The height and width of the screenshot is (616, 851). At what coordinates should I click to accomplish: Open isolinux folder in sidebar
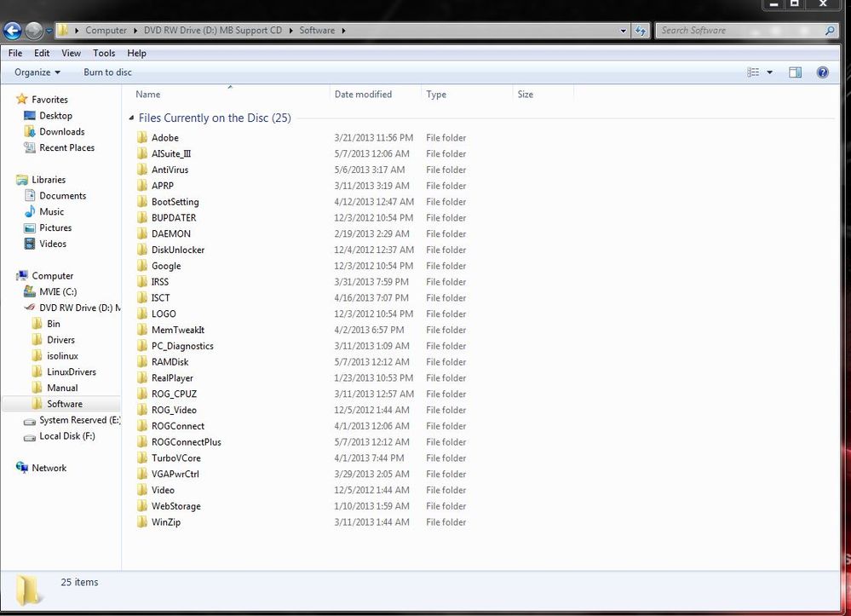pyautogui.click(x=55, y=356)
